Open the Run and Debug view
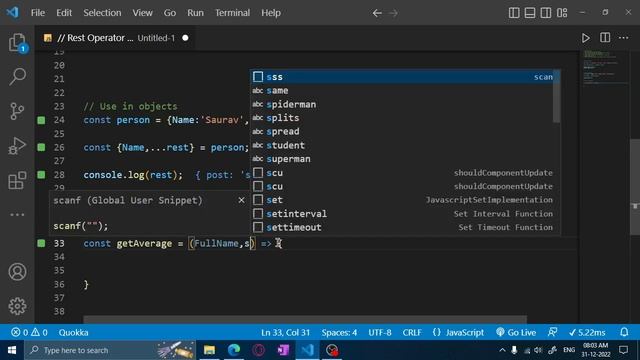This screenshot has height=360, width=640. (x=17, y=146)
